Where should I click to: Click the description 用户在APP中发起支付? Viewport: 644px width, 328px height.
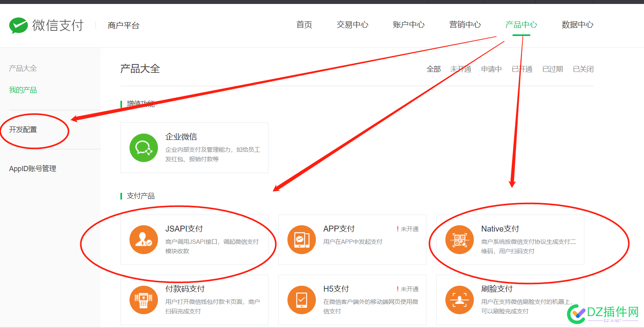click(x=353, y=242)
